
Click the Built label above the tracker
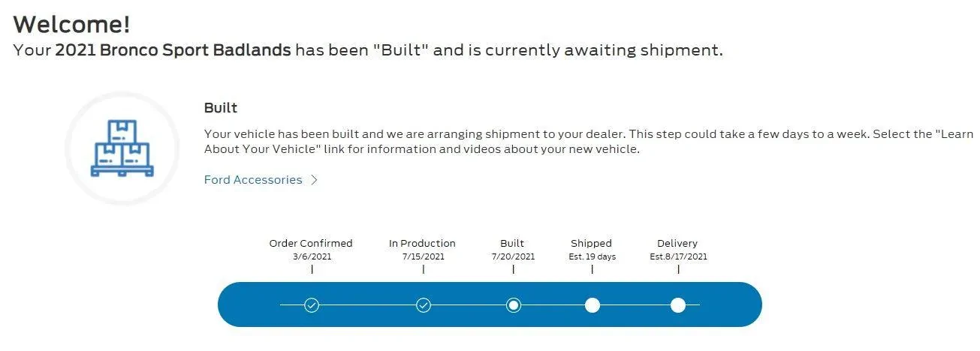(x=512, y=243)
